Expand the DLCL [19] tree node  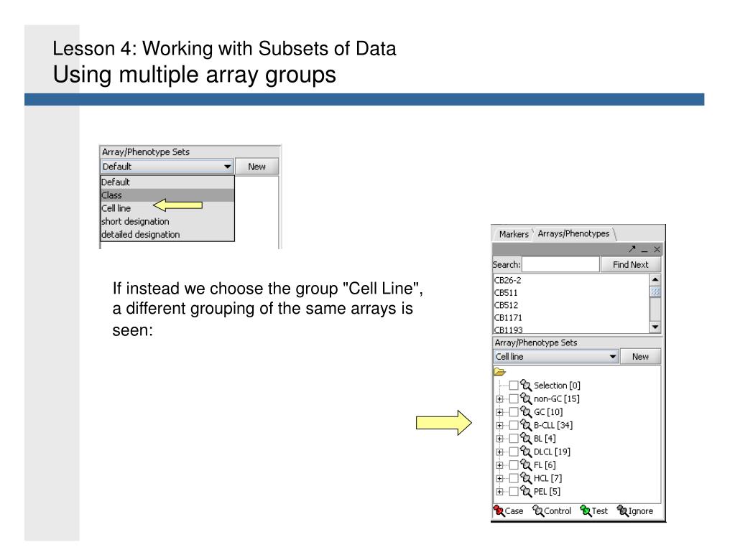(499, 452)
